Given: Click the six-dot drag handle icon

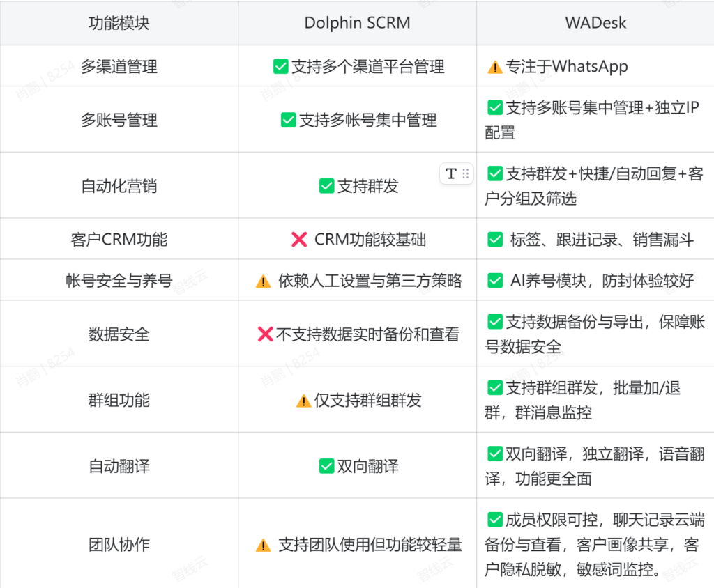Looking at the screenshot, I should [466, 174].
